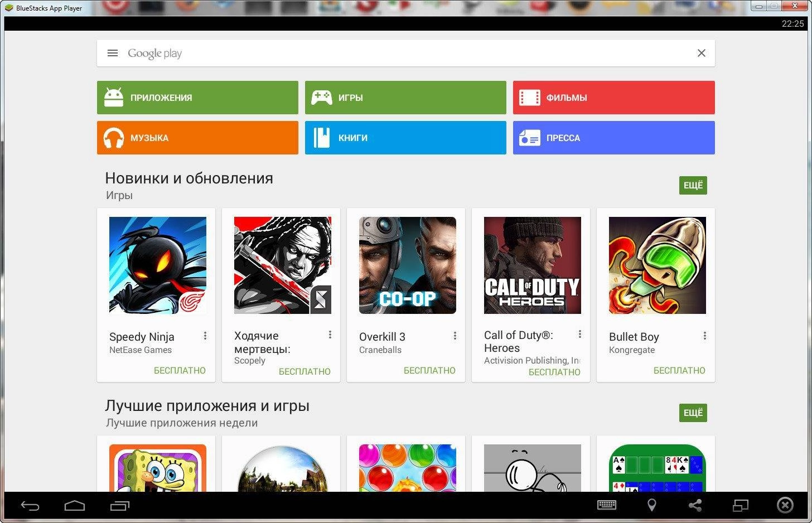The image size is (812, 523).
Task: Open the Фильмы category
Action: coord(614,98)
